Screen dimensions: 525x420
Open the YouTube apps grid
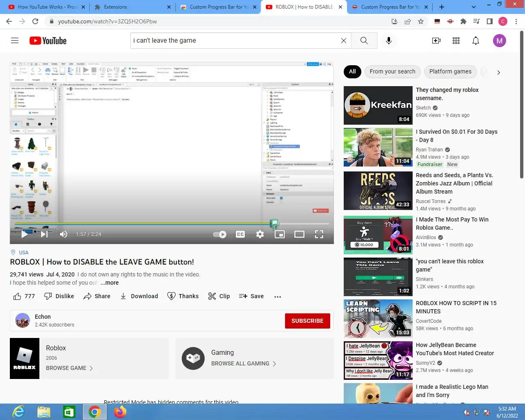click(x=456, y=41)
